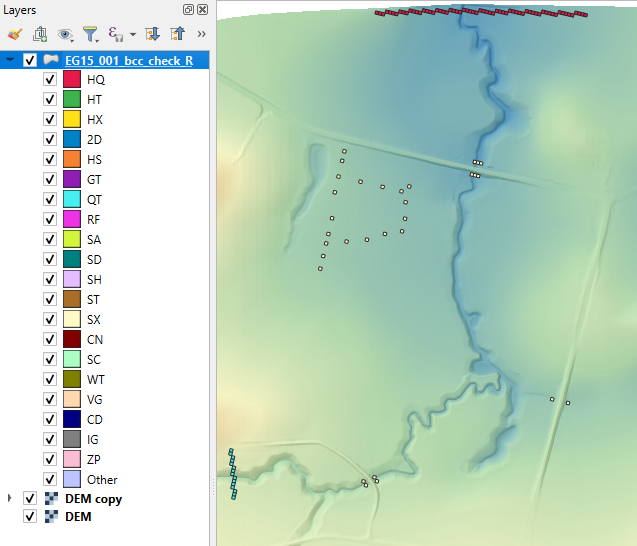Screen dimensions: 637x546
Task: Click the Collapse All layers icon
Action: coord(177,34)
